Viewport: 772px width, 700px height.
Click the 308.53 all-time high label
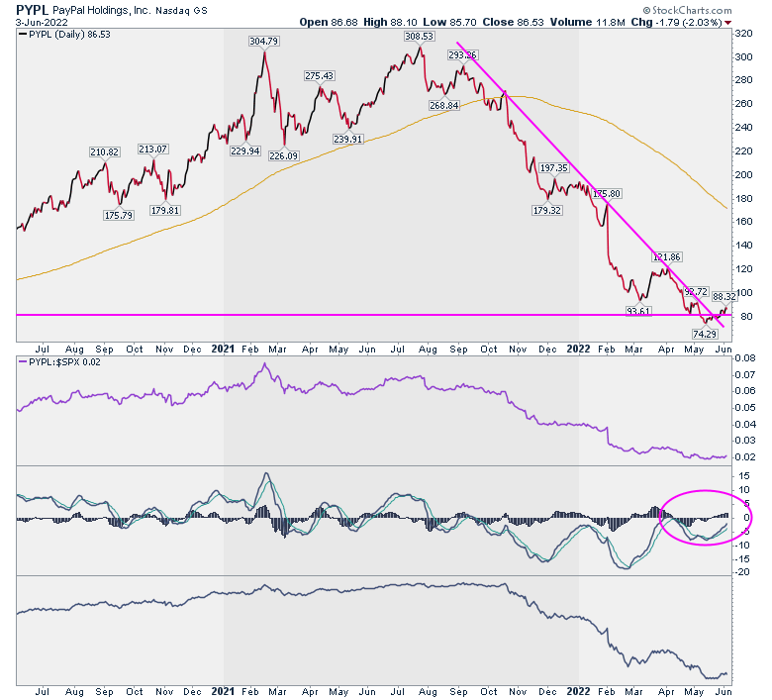(x=420, y=37)
